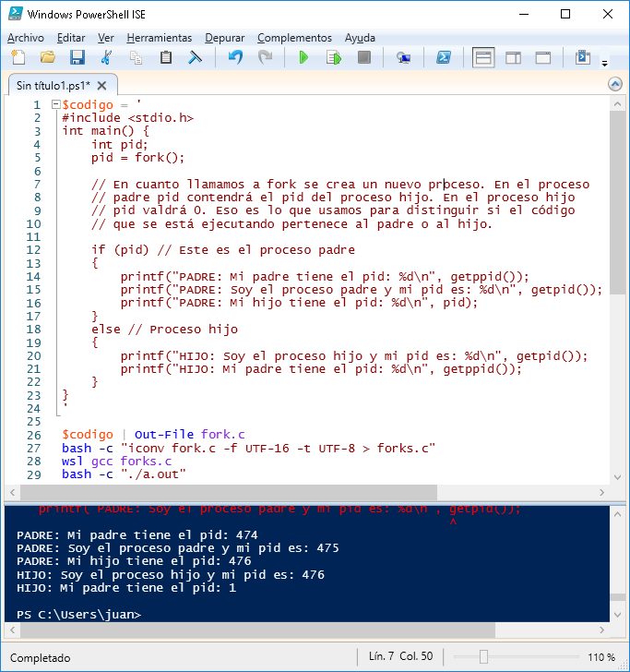Open the Ver menu
This screenshot has height=672, width=630.
point(106,38)
